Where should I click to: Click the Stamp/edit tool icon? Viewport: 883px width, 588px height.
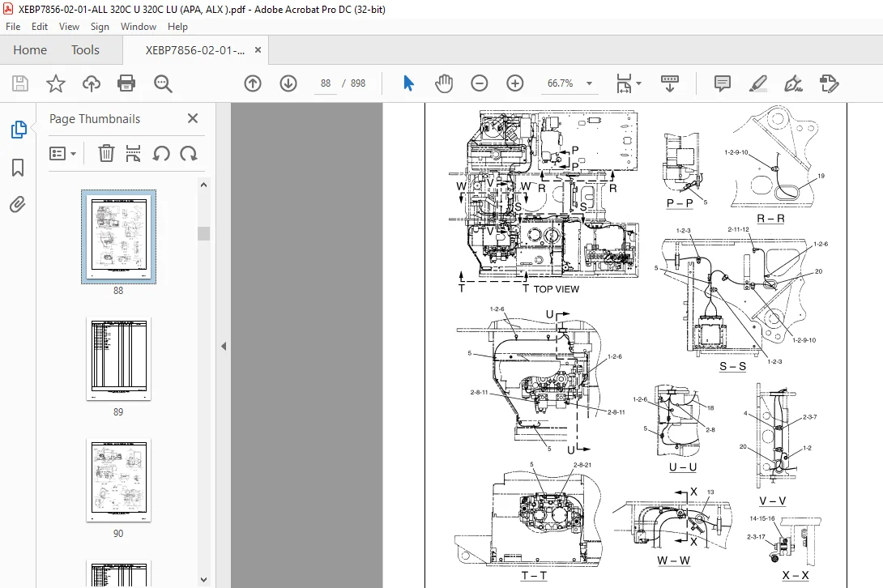click(x=829, y=83)
